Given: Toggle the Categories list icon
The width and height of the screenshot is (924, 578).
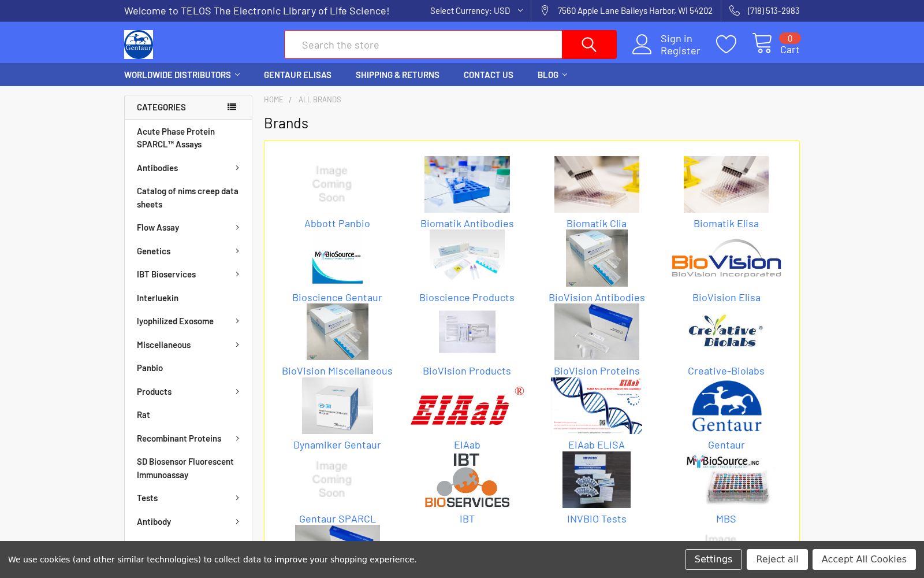Looking at the screenshot, I should click(232, 107).
